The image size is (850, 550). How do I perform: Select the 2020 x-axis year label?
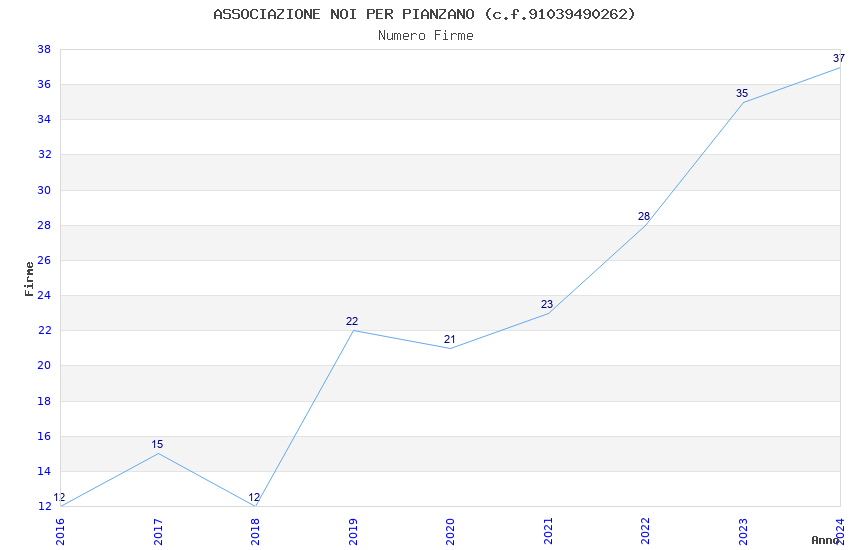(450, 530)
